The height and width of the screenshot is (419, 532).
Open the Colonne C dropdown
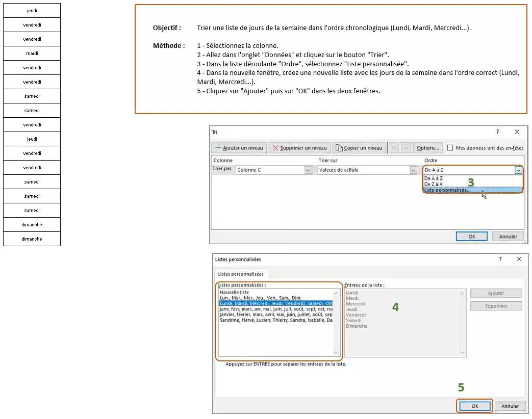tap(308, 170)
